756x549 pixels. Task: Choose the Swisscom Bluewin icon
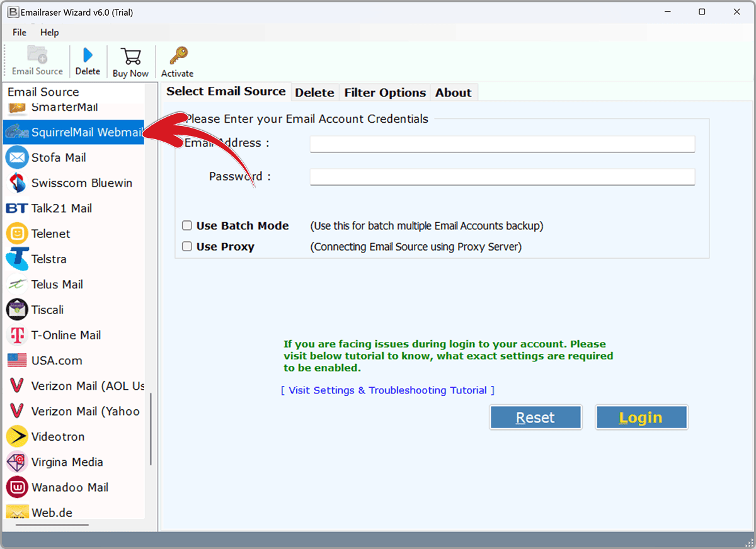(17, 183)
